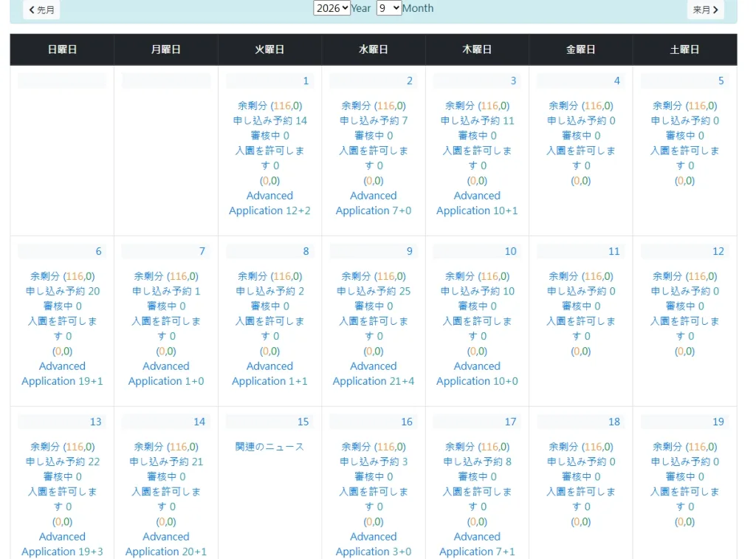Viewport: 756px width, 559px height.
Task: Open day 12 date number
Action: pos(718,251)
